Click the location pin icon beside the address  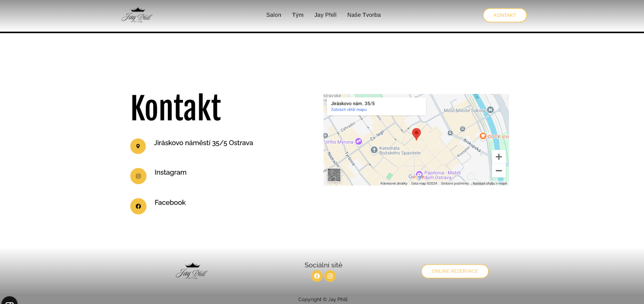click(138, 146)
